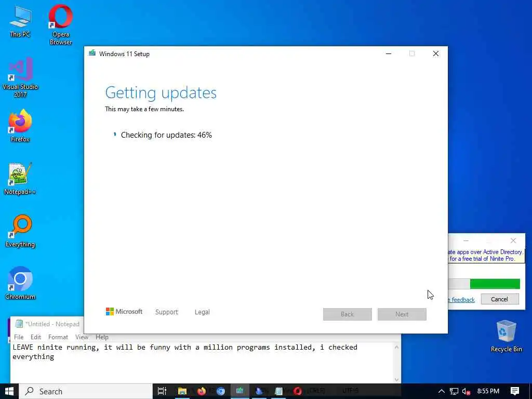Open Visual Studio 2017 desktop shortcut
Screen dimensions: 532x399
(20, 77)
